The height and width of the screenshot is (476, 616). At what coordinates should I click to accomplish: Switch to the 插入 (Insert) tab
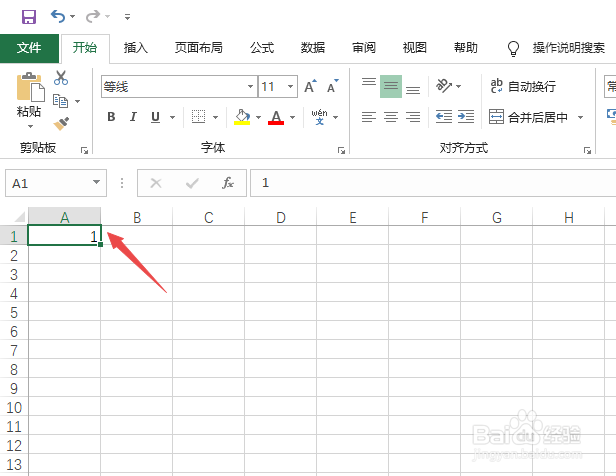[136, 48]
